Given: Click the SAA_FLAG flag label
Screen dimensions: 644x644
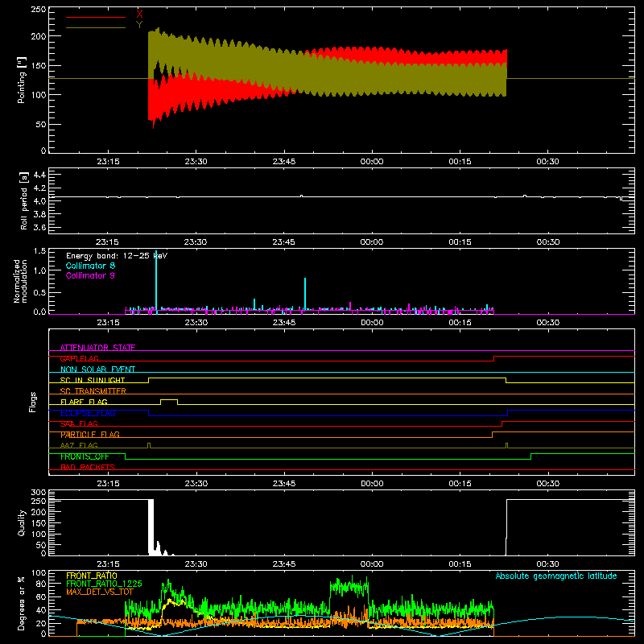Looking at the screenshot, I should 79,424.
